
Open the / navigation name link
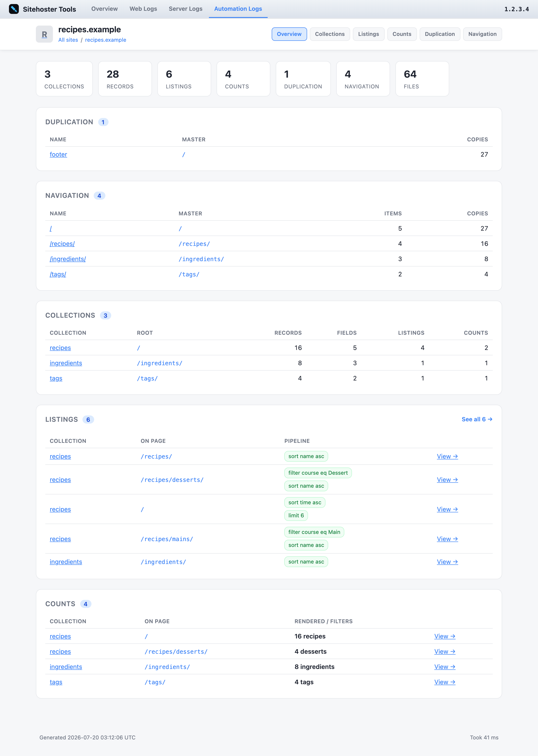51,228
